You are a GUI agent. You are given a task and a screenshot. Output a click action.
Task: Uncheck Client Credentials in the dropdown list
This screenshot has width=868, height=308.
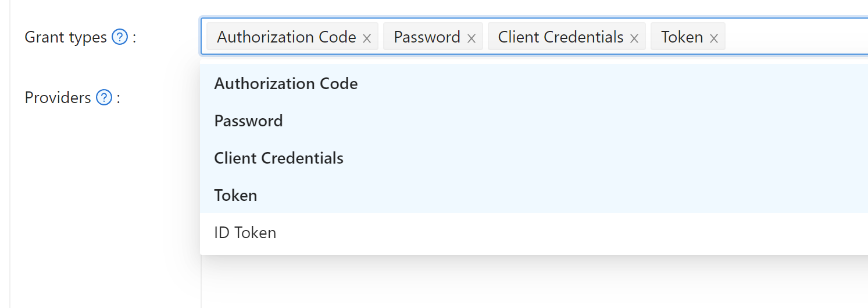tap(279, 158)
